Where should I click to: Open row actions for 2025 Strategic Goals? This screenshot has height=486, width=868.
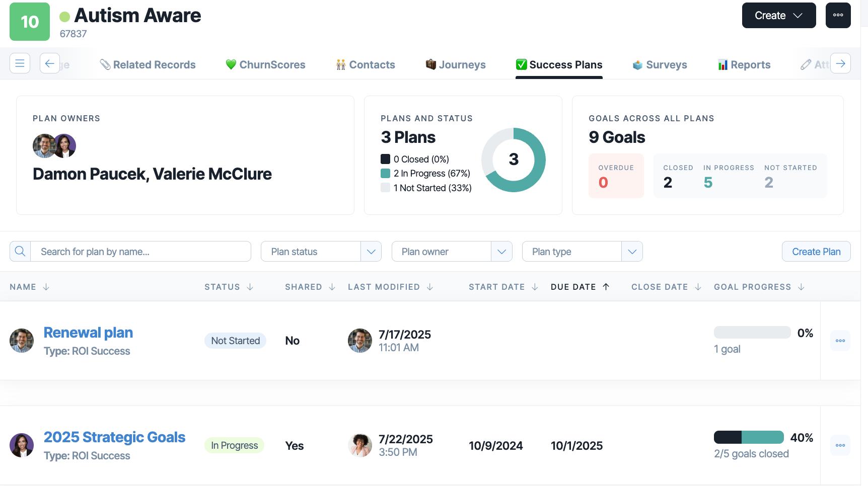pos(840,445)
